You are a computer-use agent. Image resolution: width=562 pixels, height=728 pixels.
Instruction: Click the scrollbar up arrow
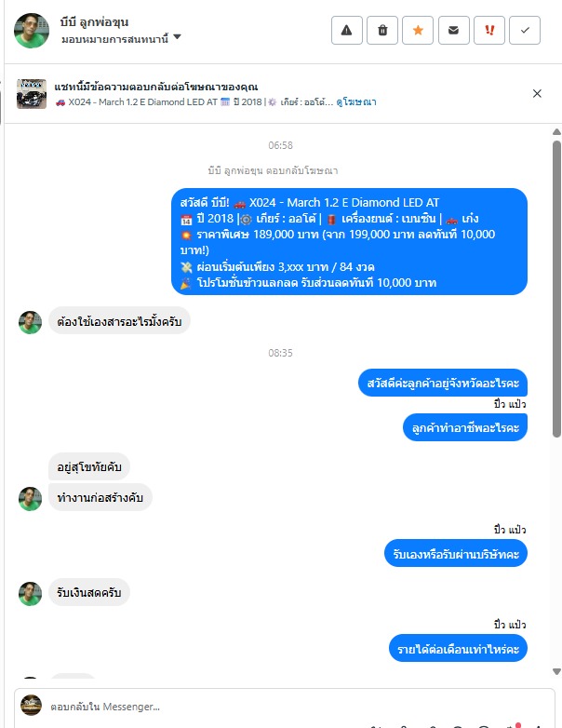click(x=557, y=132)
